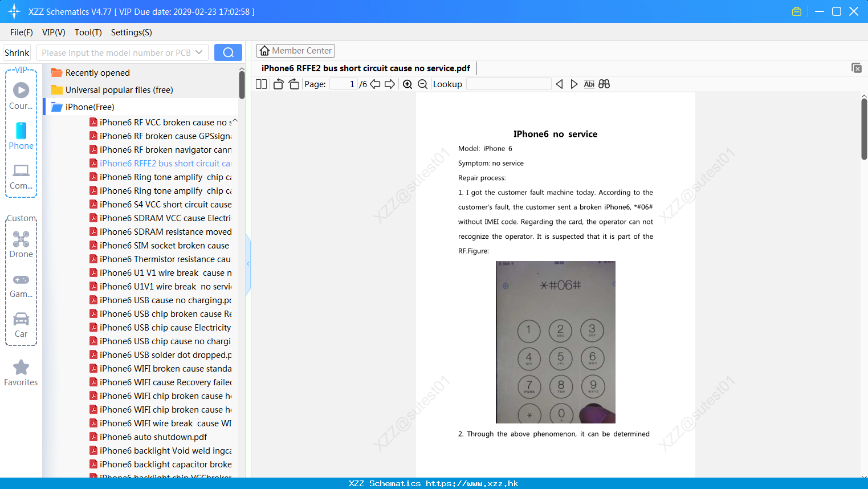Open iPhone6 U1 V1 wire break file
The image size is (868, 489).
pos(161,273)
